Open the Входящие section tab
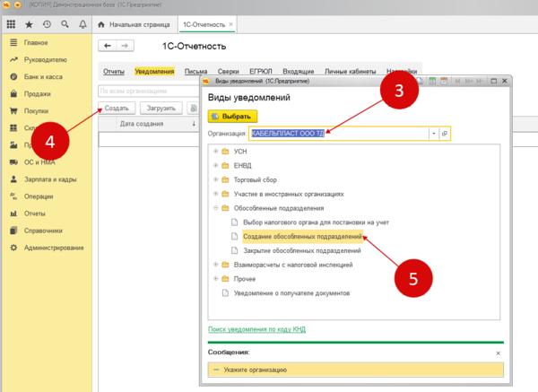This screenshot has width=538, height=392. click(x=299, y=72)
